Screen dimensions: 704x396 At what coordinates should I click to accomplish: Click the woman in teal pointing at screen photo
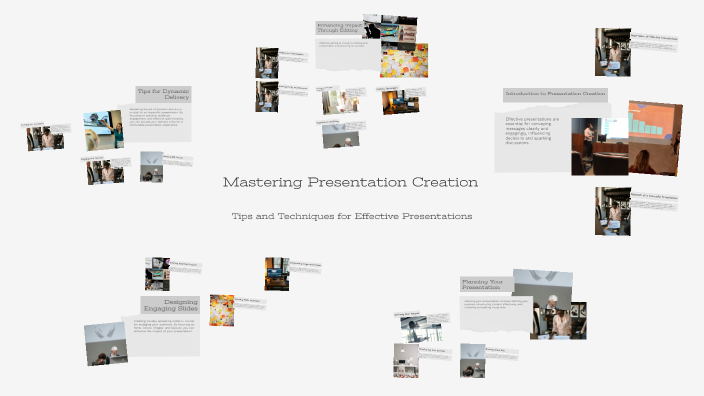coord(104,130)
